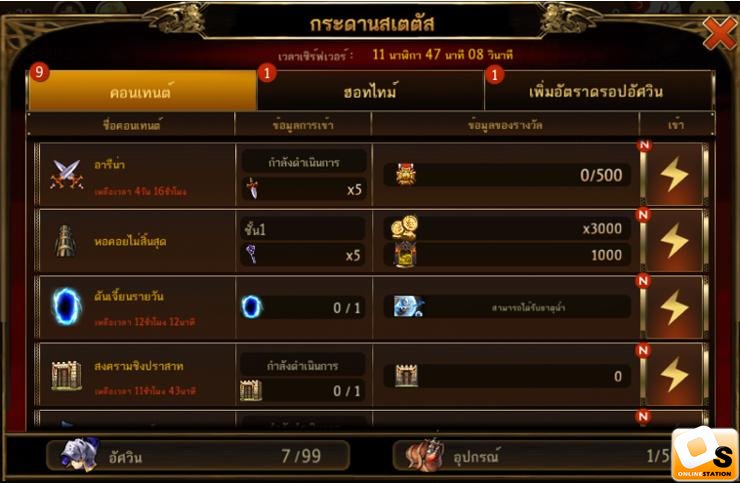This screenshot has width=740, height=483.
Task: Click the Endless Tower icon
Action: pos(65,241)
